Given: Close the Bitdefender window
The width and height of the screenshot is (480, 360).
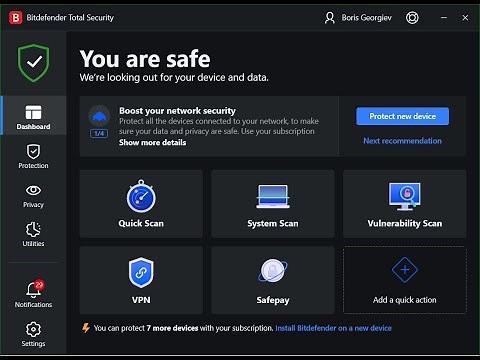Looking at the screenshot, I should [x=465, y=18].
